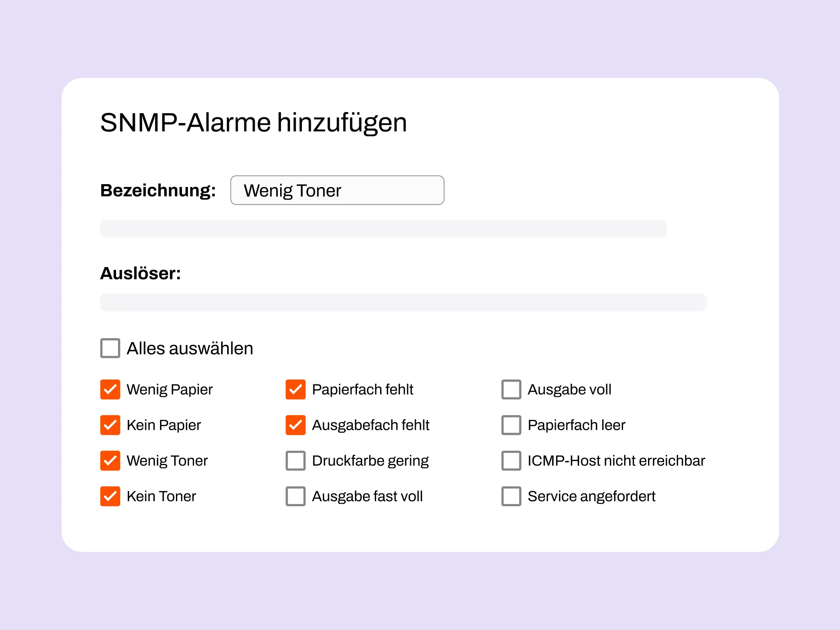Deselect the Papierfach fehlt checkbox
The width and height of the screenshot is (840, 630).
296,389
